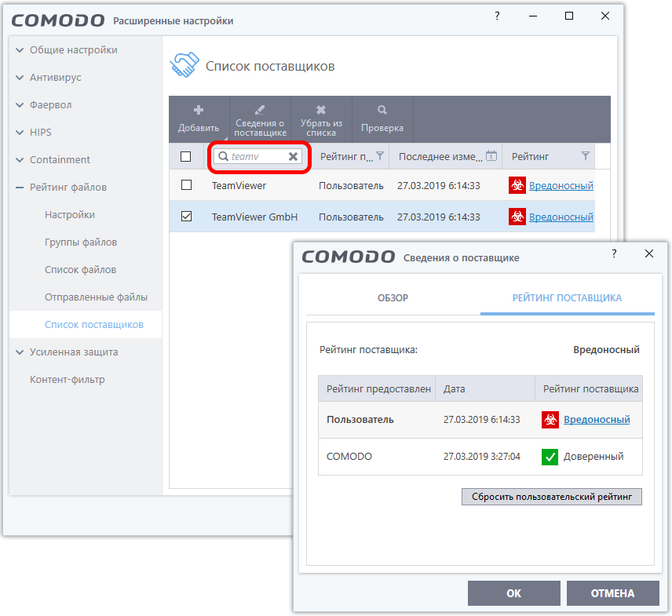672x616 pixels.
Task: Click the search magnifier icon in filter box
Action: coord(223,156)
